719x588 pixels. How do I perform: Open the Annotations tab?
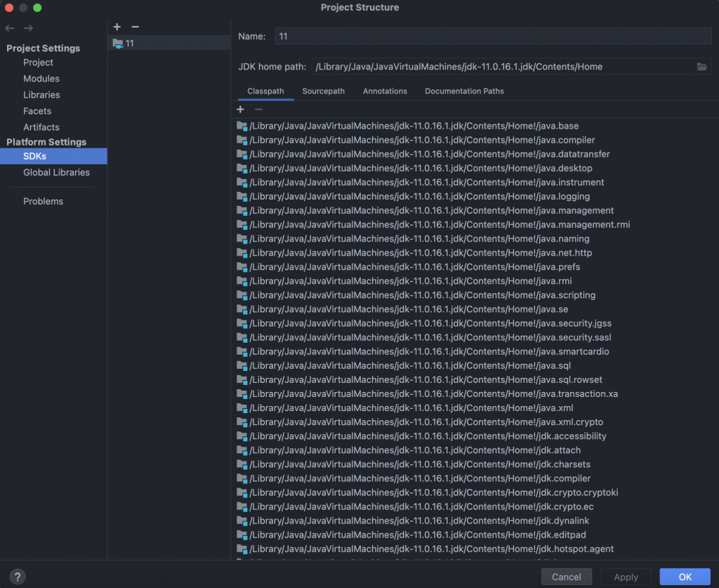[385, 91]
